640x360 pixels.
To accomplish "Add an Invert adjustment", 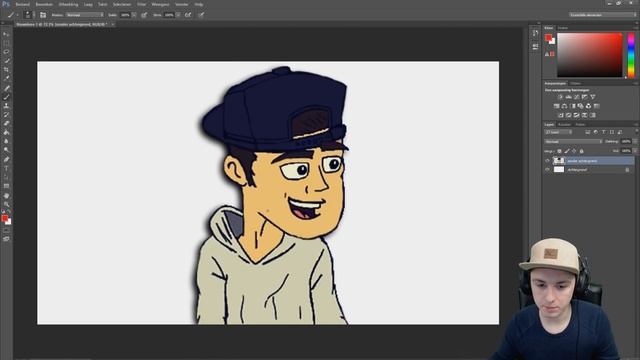I will click(560, 116).
